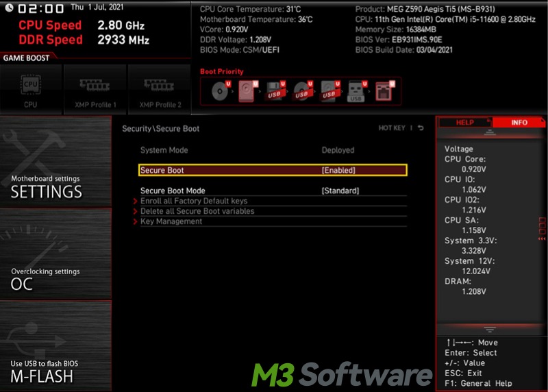This screenshot has height=392, width=548.
Task: Open the HOT KEY list
Action: (392, 128)
